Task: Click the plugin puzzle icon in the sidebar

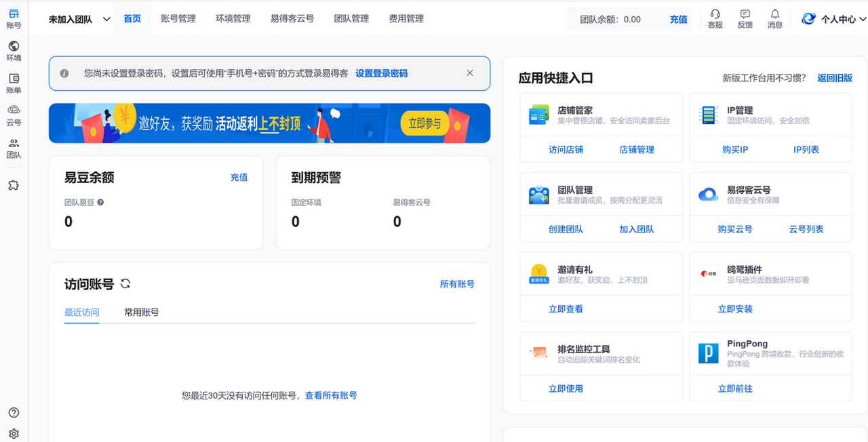Action: tap(14, 184)
